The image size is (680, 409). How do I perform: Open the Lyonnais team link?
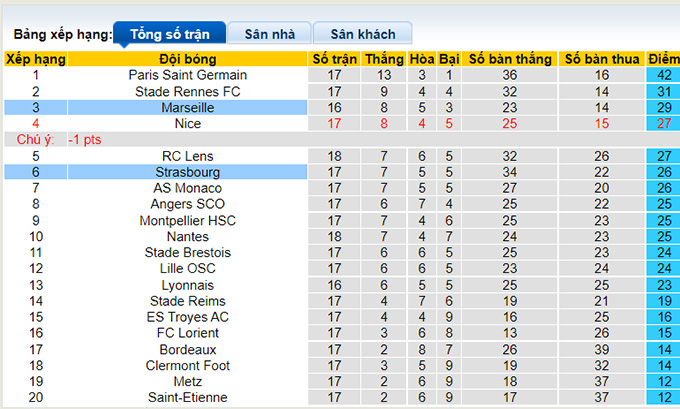tap(188, 285)
